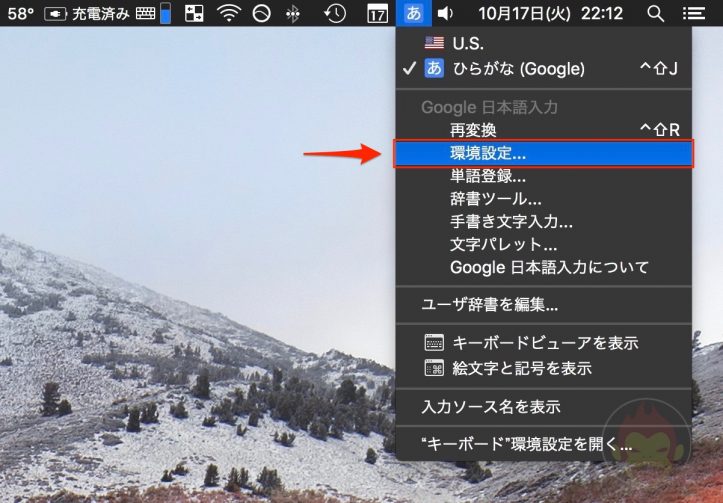Close the input source あ menu
This screenshot has width=723, height=503.
pyautogui.click(x=414, y=13)
